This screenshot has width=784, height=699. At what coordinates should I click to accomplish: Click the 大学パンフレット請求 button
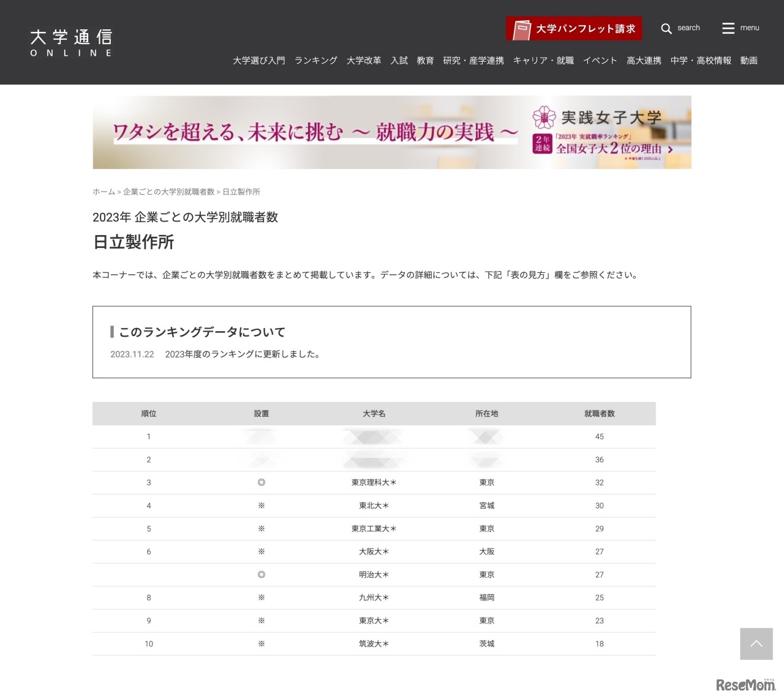pos(574,28)
